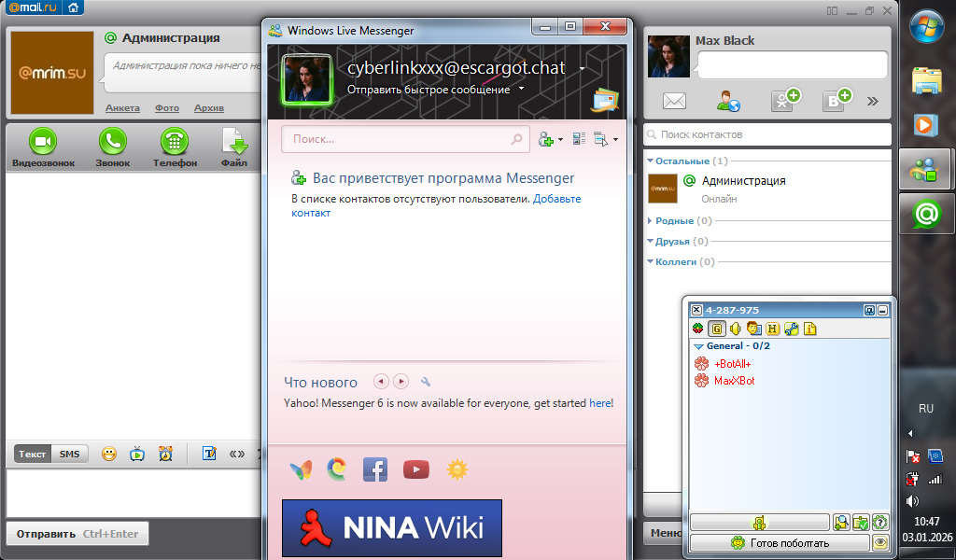Screen dimensions: 956x560
Task: Expand the Родные contact group
Action: (650, 220)
